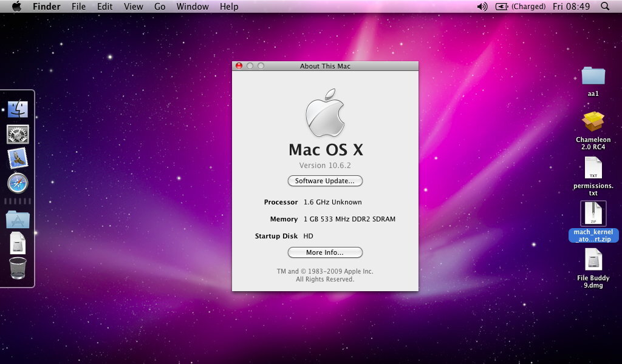Select the aa1 folder on desktop
This screenshot has width=622, height=364.
593,76
